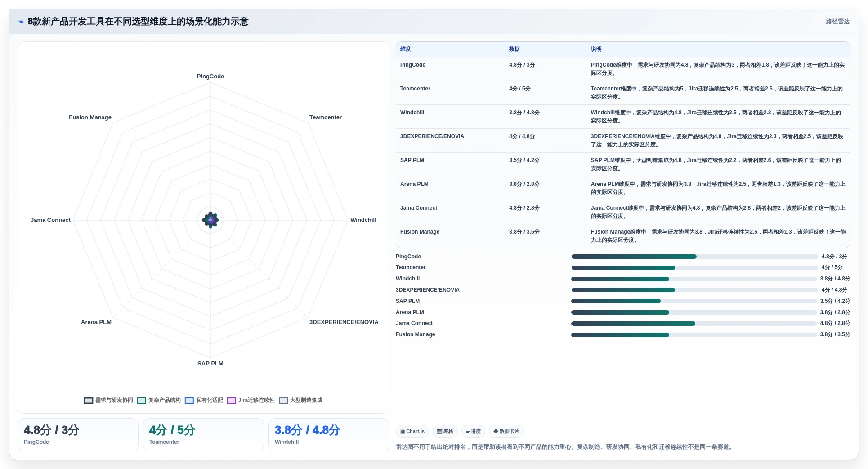Click the Fusion Manage row in the table

[x=623, y=236]
